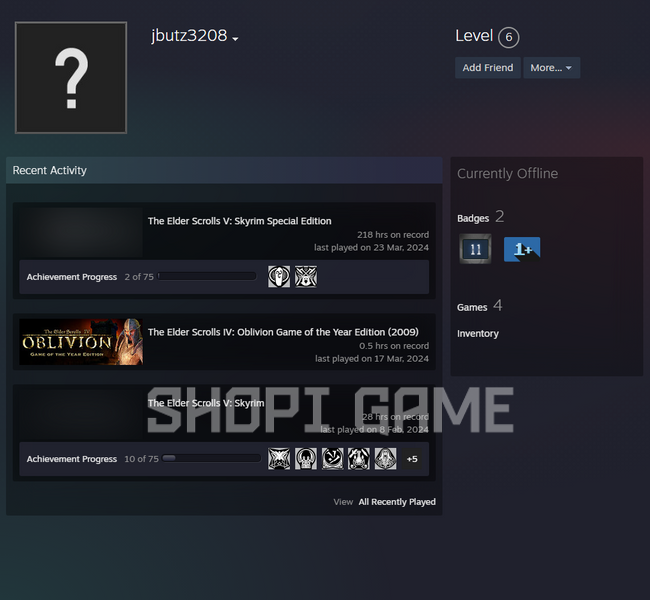Click the 10 of 75 achievement count
This screenshot has height=600, width=650.
(141, 459)
